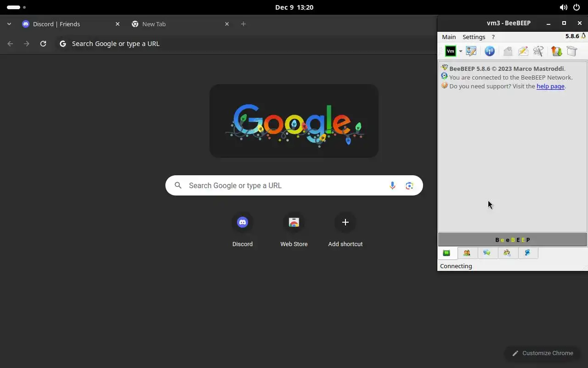Click the Customize Chrome button
Image resolution: width=588 pixels, height=368 pixels.
pyautogui.click(x=542, y=353)
